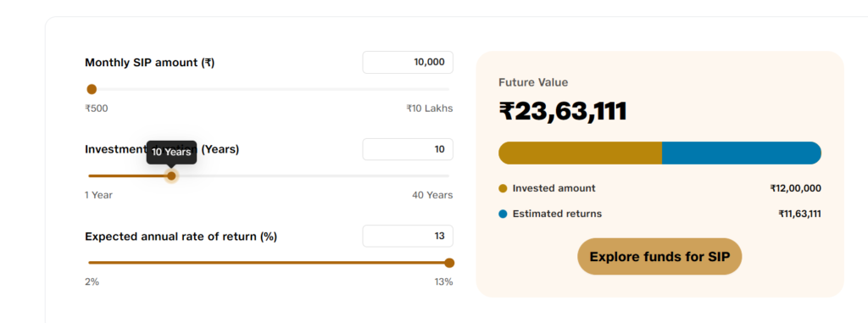
Task: Click the 40 Years maximum label
Action: click(432, 195)
